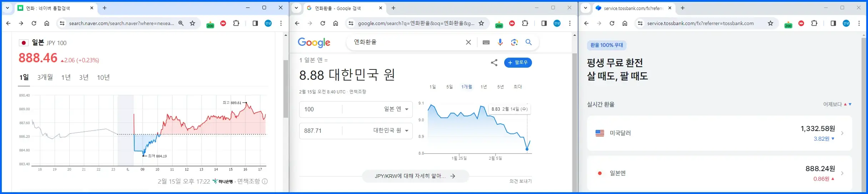Screen dimensions: 868x194
Task: Open tab search dropdown in Naver window
Action: (x=7, y=8)
